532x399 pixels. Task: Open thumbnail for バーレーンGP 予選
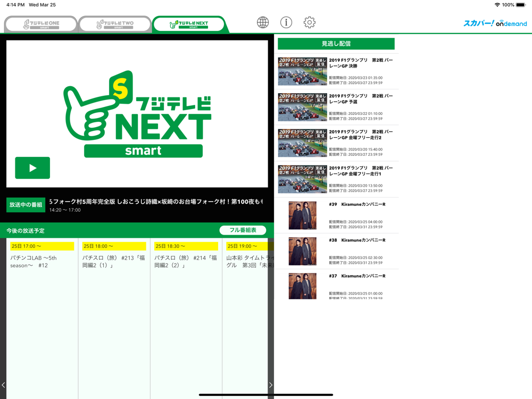(x=303, y=107)
